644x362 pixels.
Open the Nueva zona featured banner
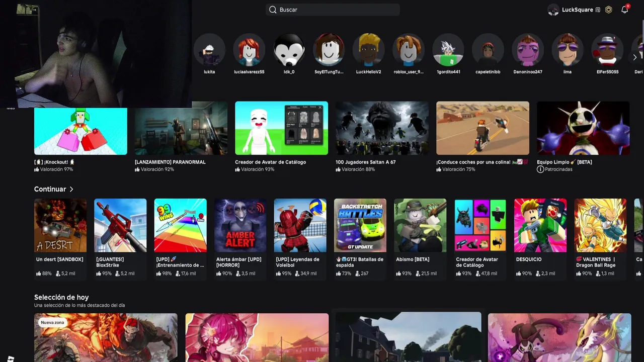coord(106,337)
